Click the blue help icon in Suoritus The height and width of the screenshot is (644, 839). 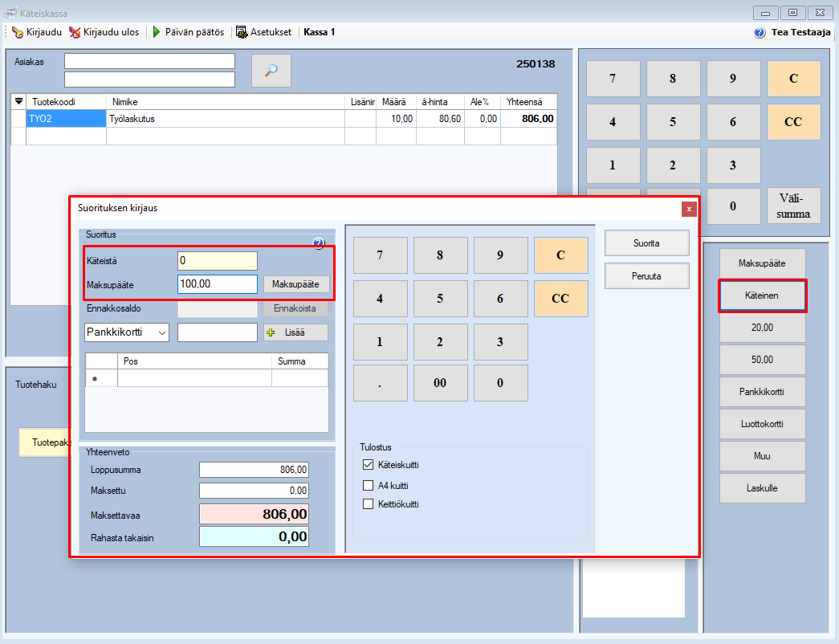(318, 243)
